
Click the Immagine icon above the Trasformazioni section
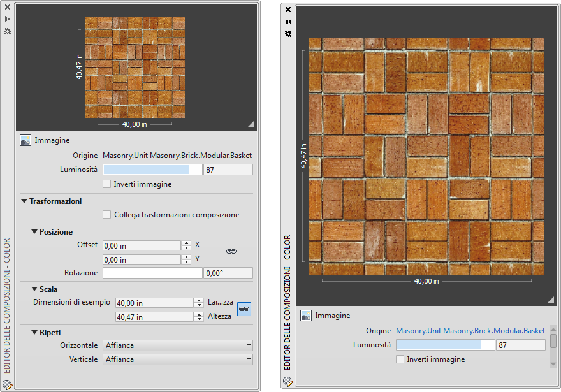coord(25,140)
